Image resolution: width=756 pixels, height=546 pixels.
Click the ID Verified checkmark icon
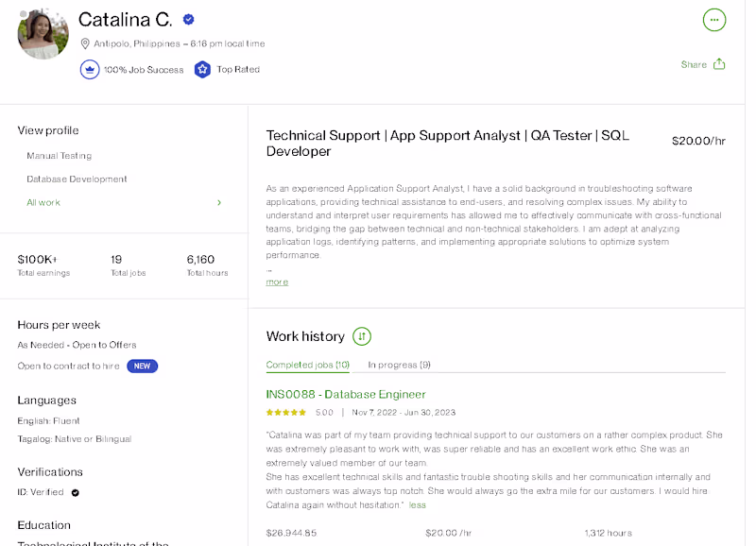point(76,492)
